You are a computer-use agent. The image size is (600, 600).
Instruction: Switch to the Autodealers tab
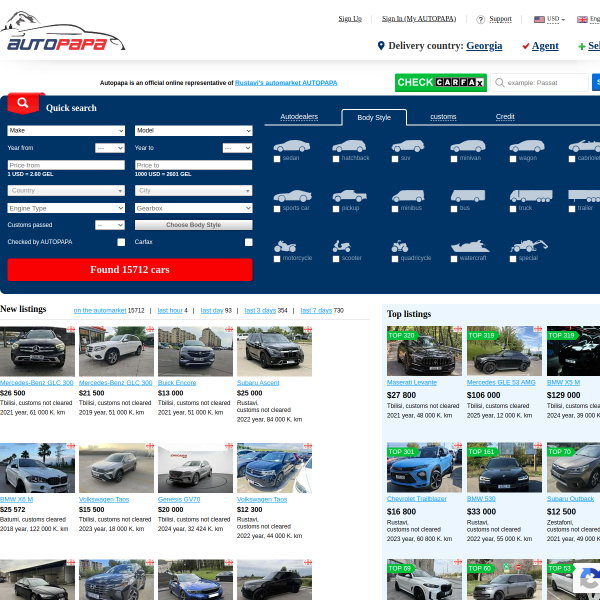(x=299, y=117)
